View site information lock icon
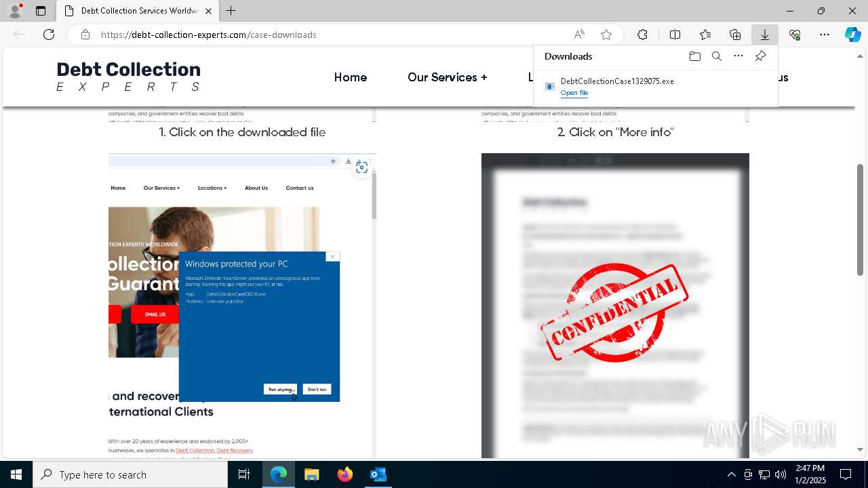Image resolution: width=868 pixels, height=488 pixels. pos(85,35)
